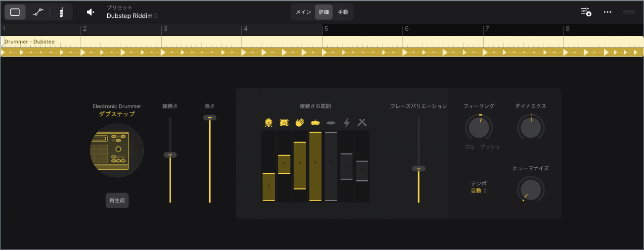Switch to the automation curve view icon

pos(38,12)
